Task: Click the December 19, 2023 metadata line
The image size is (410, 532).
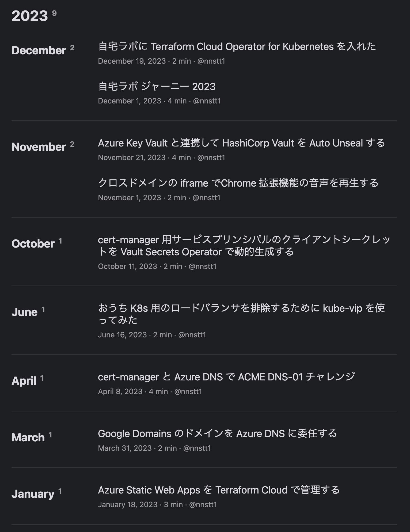Action: pyautogui.click(x=161, y=61)
